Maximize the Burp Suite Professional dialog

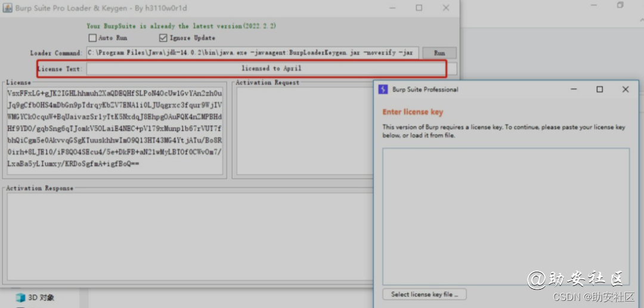click(600, 89)
